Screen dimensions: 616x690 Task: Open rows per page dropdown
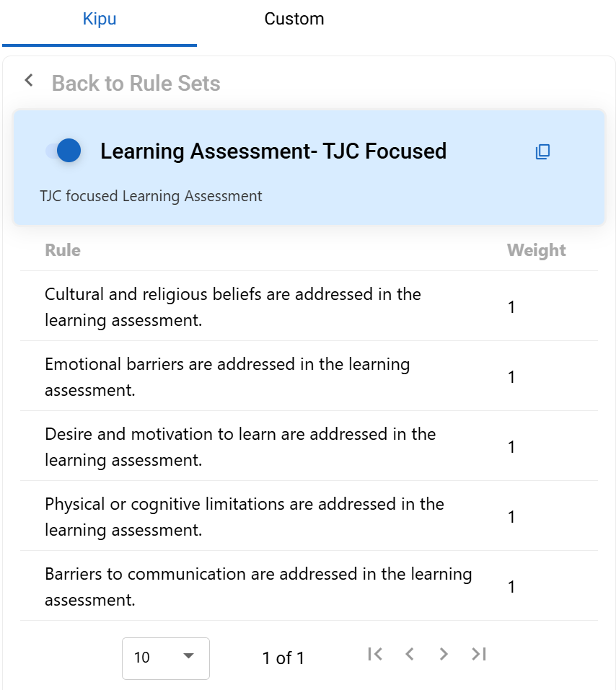click(x=165, y=658)
